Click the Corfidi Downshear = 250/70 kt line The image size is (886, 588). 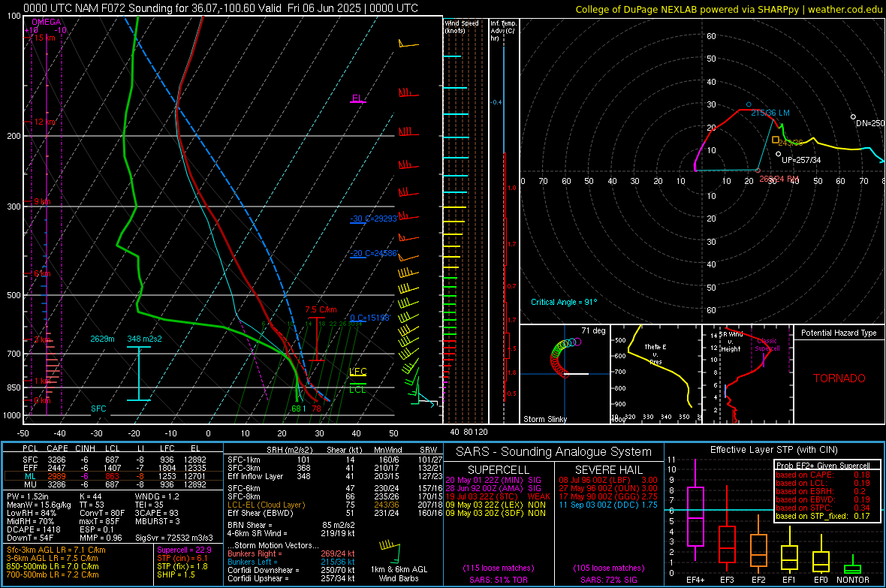[x=291, y=570]
